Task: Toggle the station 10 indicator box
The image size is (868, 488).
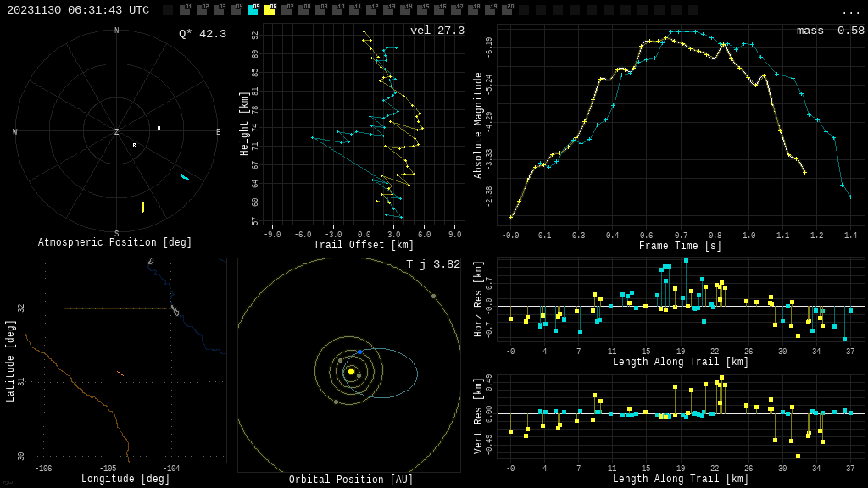Action: tap(337, 10)
